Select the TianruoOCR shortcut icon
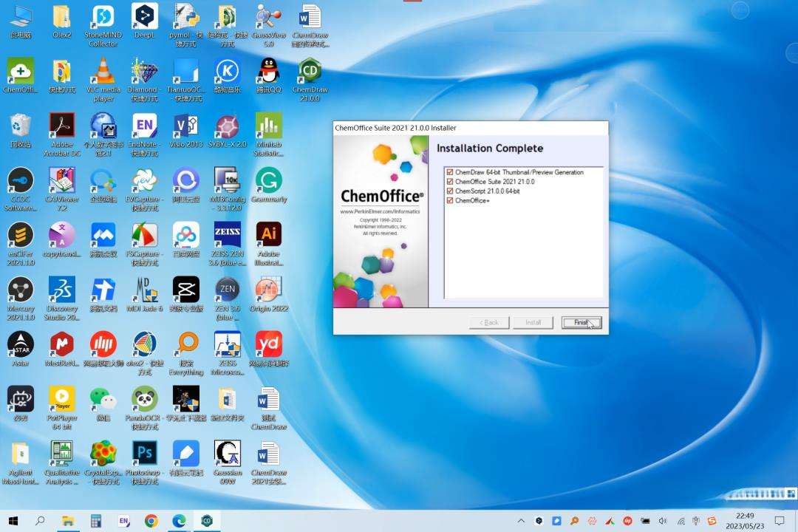The image size is (798, 532). pos(186,79)
